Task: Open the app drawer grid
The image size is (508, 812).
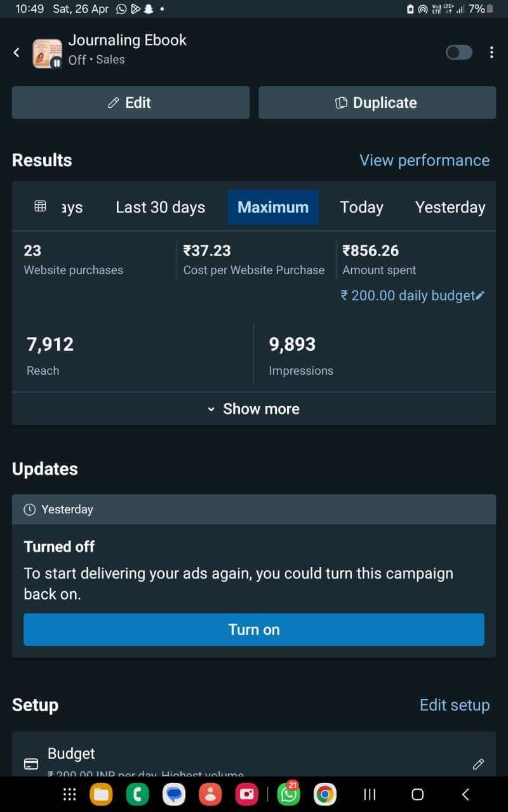Action: (69, 794)
